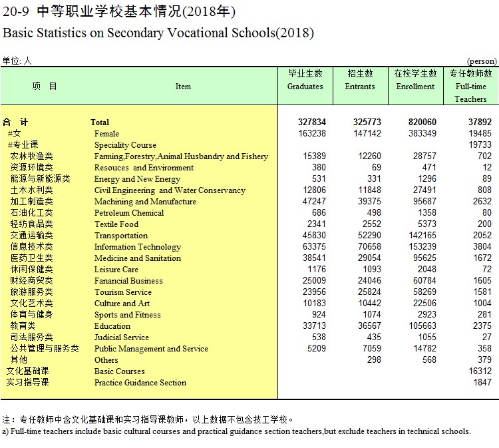The height and width of the screenshot is (448, 499).
Task: Select the 'Total' row label
Action: pyautogui.click(x=100, y=122)
